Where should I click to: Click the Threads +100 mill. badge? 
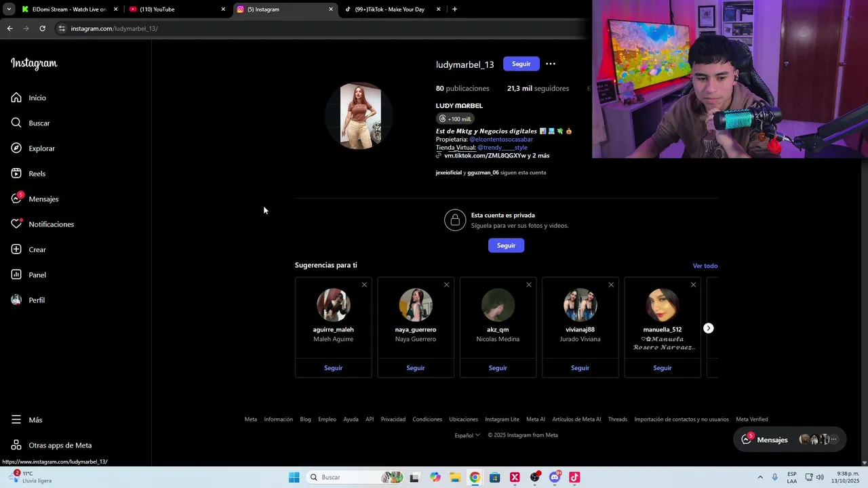[x=455, y=119]
